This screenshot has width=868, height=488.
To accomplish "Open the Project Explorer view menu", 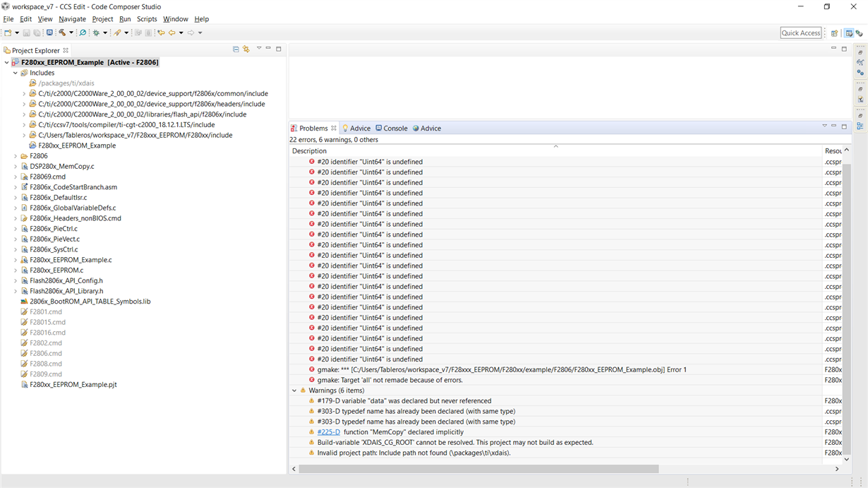I will [x=259, y=49].
